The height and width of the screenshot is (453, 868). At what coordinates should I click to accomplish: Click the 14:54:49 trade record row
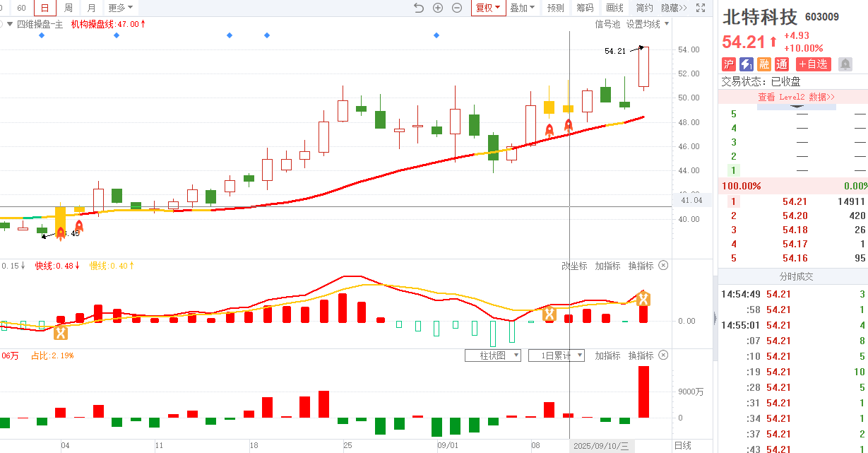pyautogui.click(x=793, y=294)
